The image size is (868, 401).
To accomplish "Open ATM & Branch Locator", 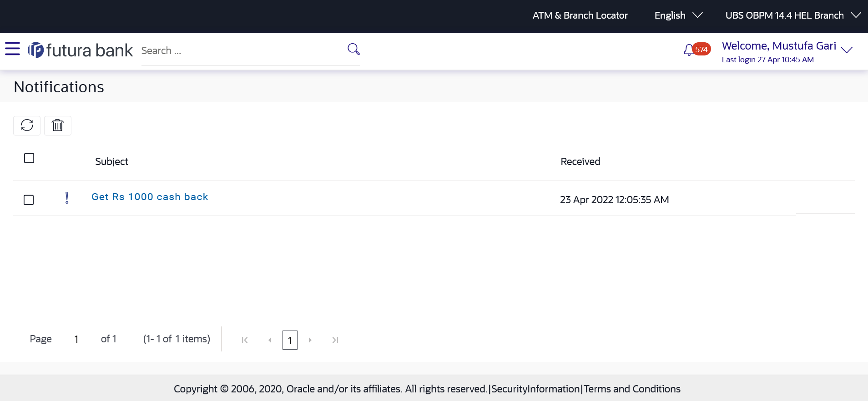I will click(x=580, y=15).
